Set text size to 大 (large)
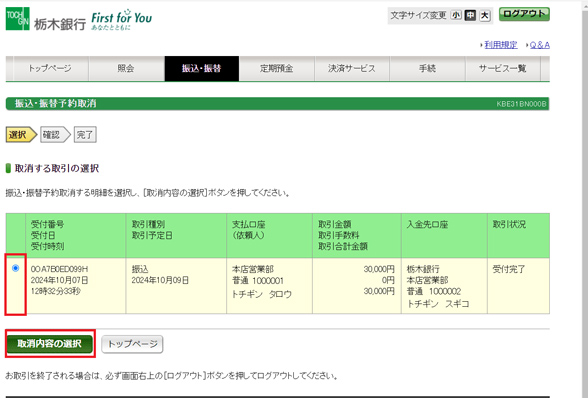588x398 pixels. (485, 15)
